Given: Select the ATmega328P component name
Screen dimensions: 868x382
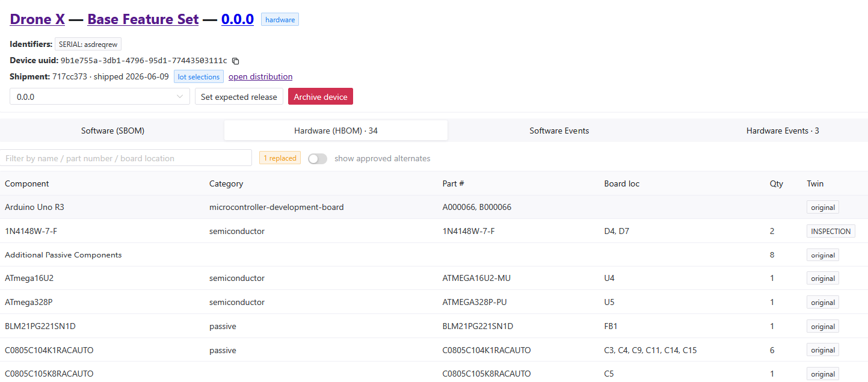Looking at the screenshot, I should pyautogui.click(x=28, y=302).
